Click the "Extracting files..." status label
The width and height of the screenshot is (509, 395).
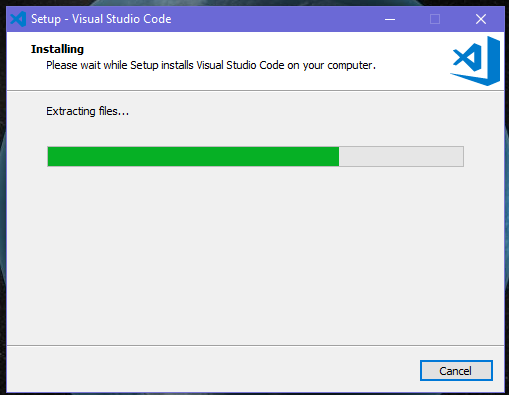point(87,111)
